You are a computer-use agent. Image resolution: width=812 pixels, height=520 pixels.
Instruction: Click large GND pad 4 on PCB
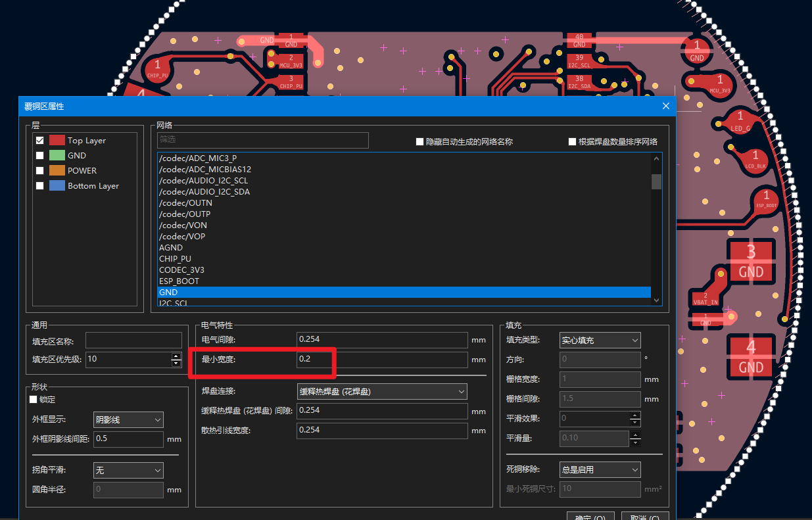[751, 356]
